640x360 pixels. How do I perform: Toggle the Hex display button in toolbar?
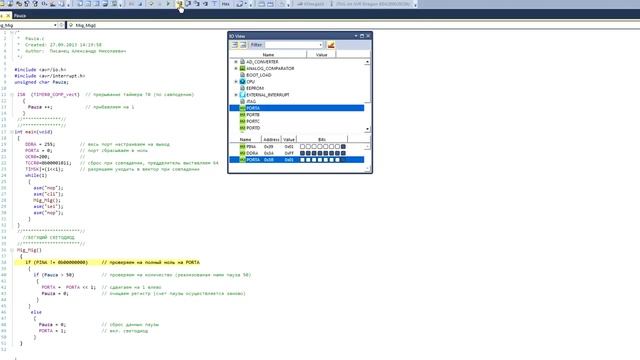pos(225,4)
